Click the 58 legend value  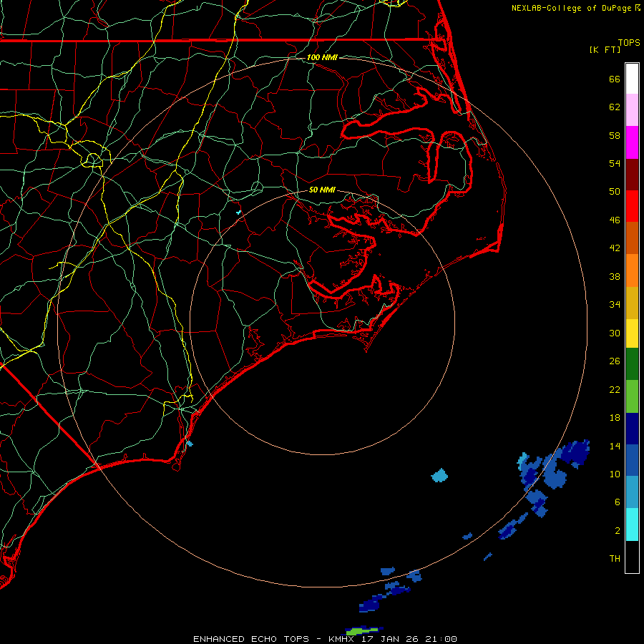point(615,135)
